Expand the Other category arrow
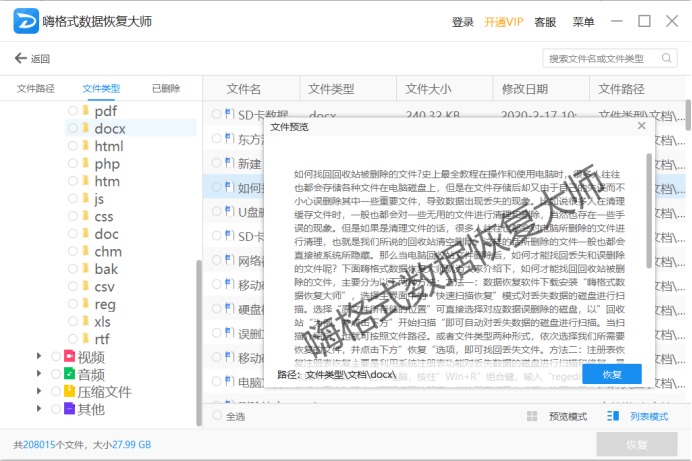 (39, 409)
